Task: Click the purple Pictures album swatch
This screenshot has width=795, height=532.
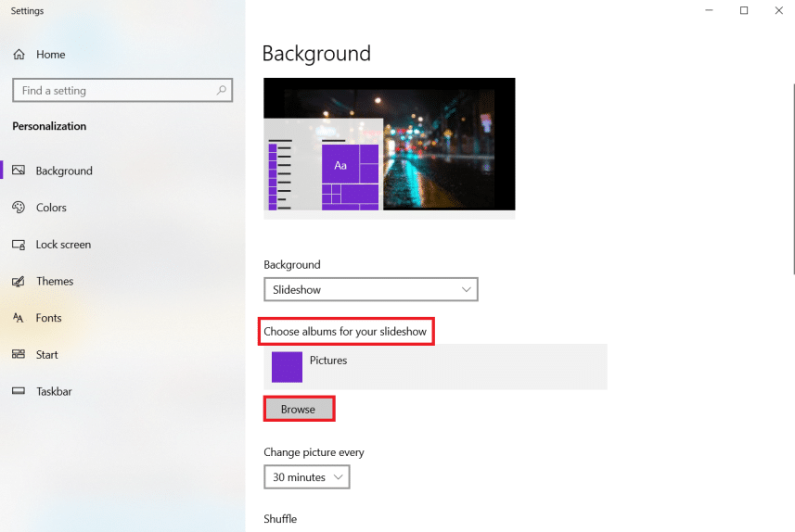Action: tap(287, 367)
